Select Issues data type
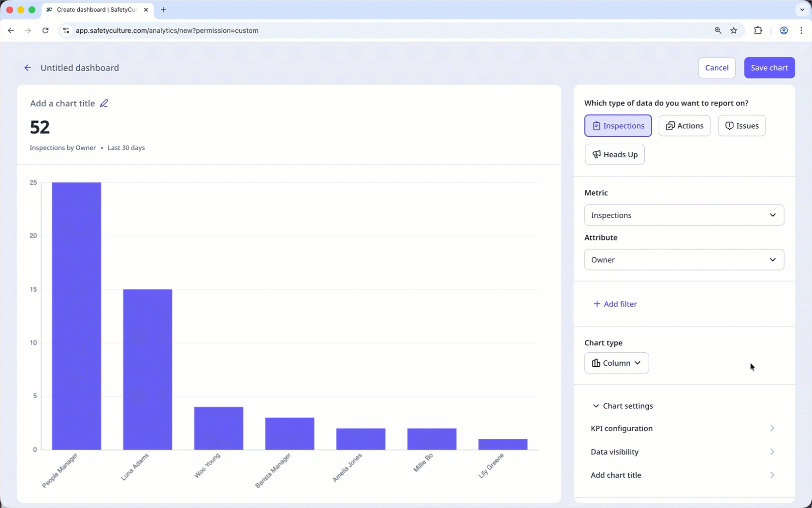Screen dimensions: 812x508 pos(742,126)
